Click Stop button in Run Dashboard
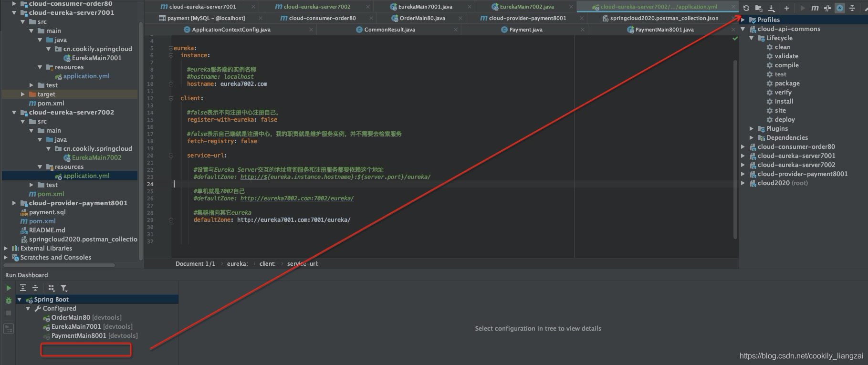This screenshot has width=868, height=365. (x=9, y=313)
